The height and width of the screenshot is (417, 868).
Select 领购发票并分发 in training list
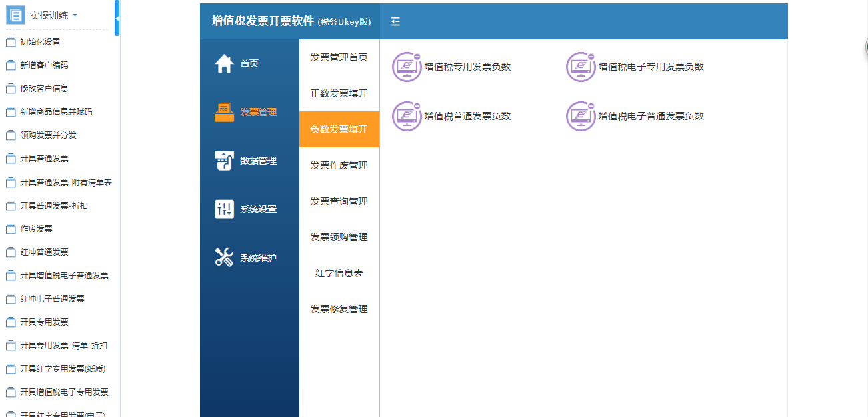(48, 135)
